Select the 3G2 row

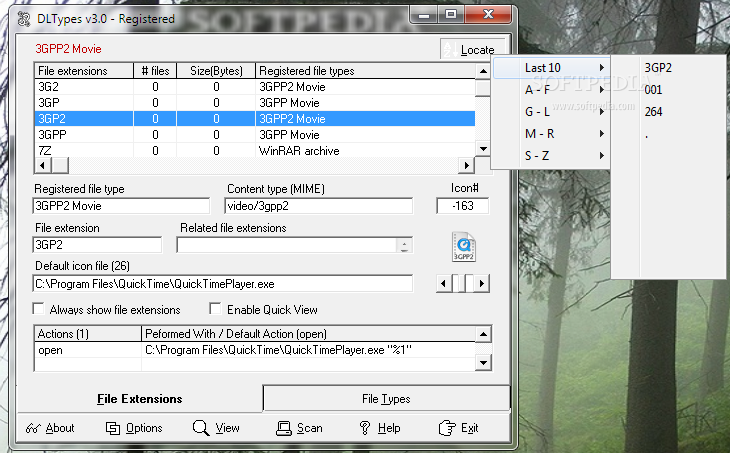255,87
